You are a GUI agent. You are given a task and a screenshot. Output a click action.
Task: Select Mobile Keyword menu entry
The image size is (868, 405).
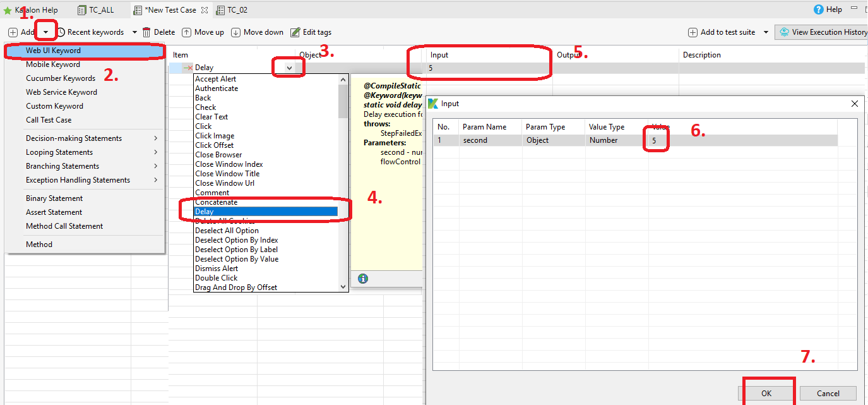(x=85, y=64)
